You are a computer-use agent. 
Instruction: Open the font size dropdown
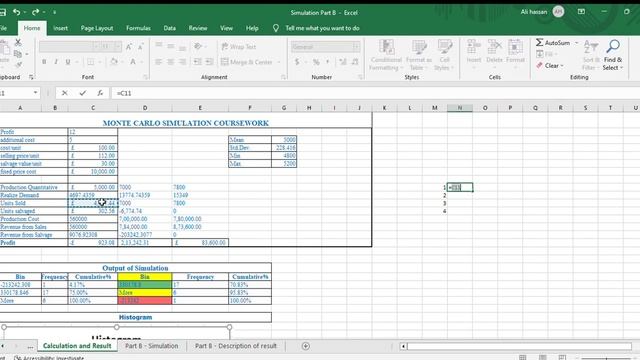[118, 47]
